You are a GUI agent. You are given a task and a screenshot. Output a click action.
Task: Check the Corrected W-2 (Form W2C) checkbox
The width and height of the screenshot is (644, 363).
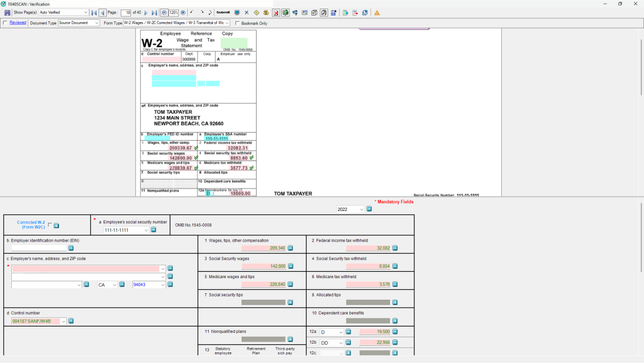pyautogui.click(x=50, y=225)
